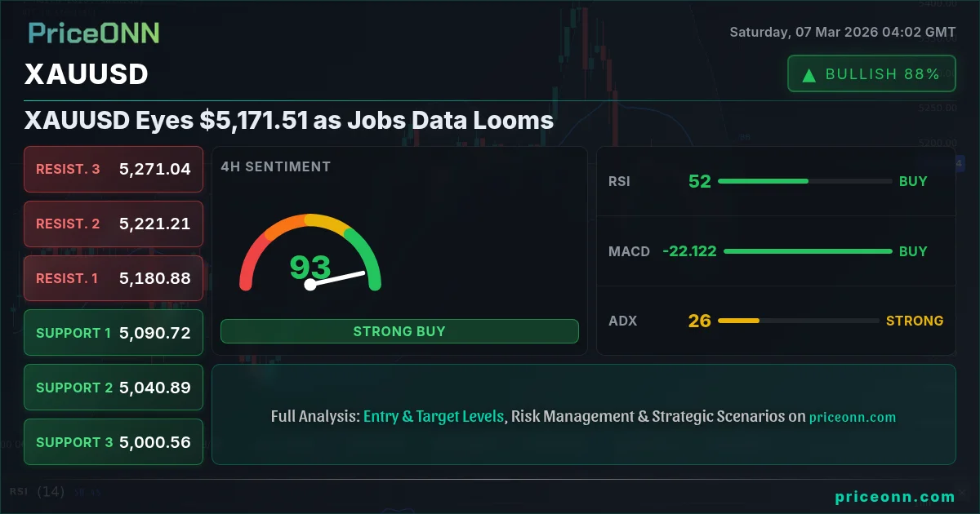Click the MACD value -22.122

(x=689, y=251)
